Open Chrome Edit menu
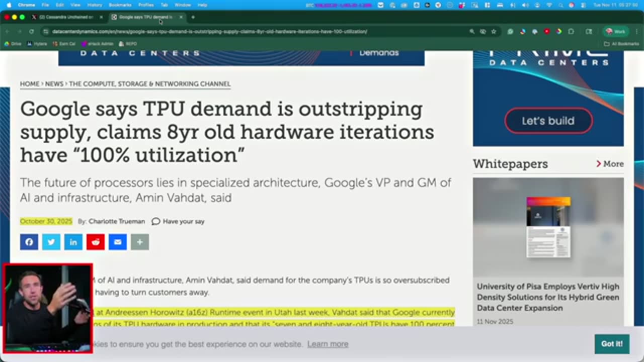Image resolution: width=644 pixels, height=362 pixels. tap(60, 5)
